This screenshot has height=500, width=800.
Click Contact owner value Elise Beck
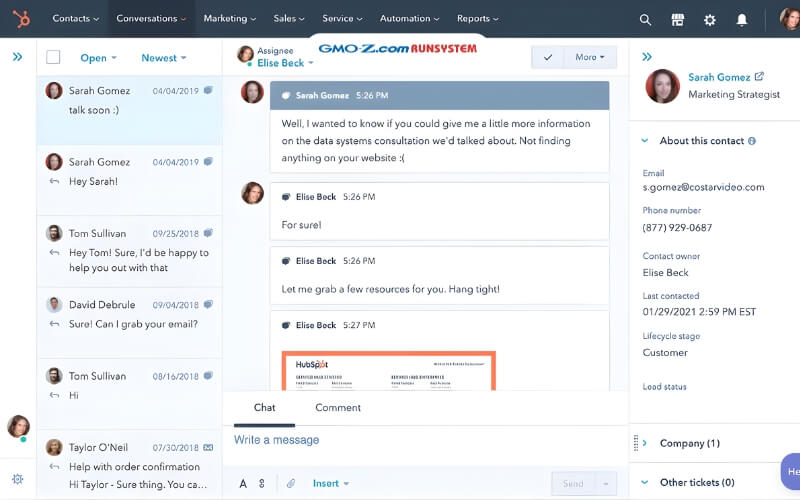(665, 272)
